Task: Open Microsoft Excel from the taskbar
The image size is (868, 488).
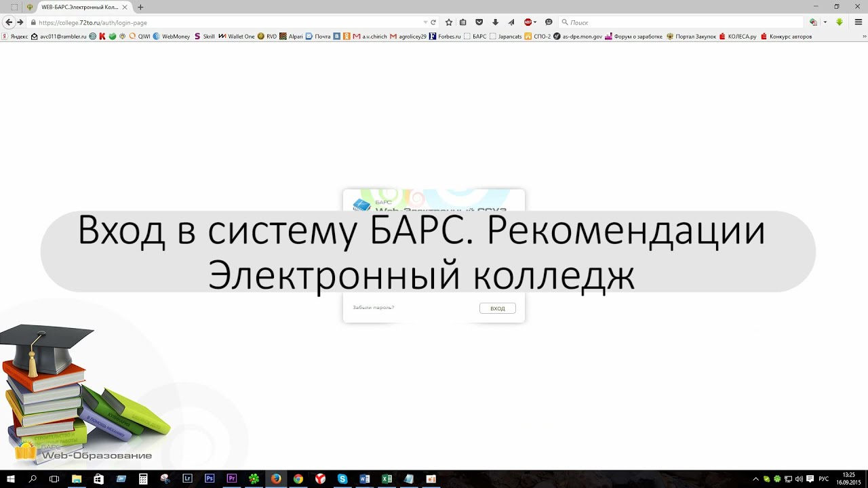Action: (387, 479)
